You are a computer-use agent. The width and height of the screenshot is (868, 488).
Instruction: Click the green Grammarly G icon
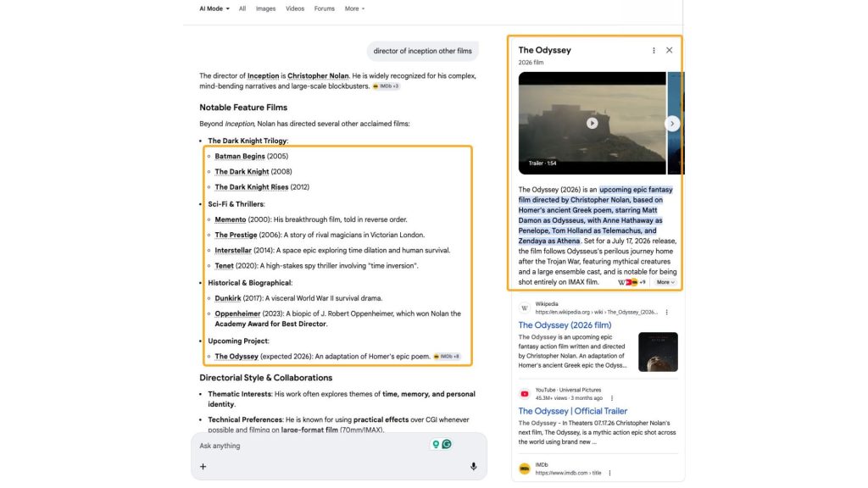coord(447,444)
